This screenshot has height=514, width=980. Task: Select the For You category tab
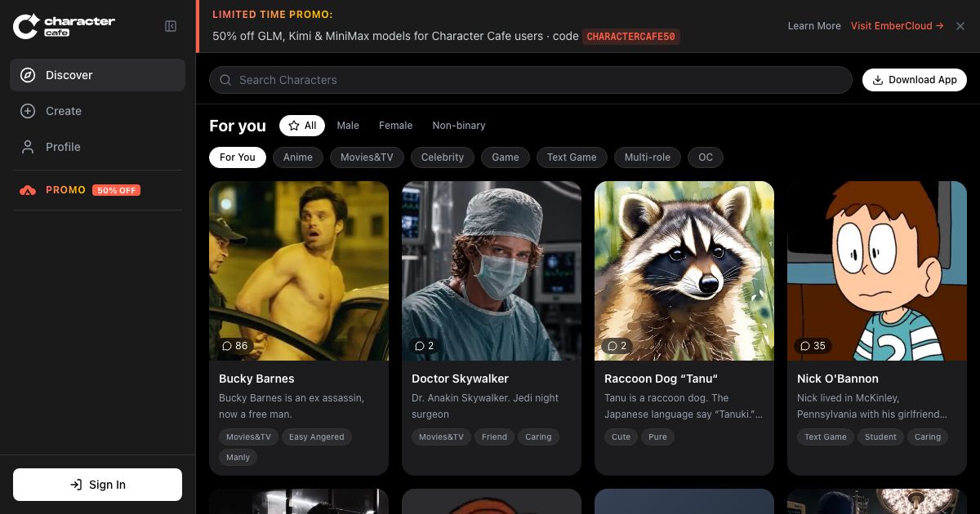(x=238, y=157)
